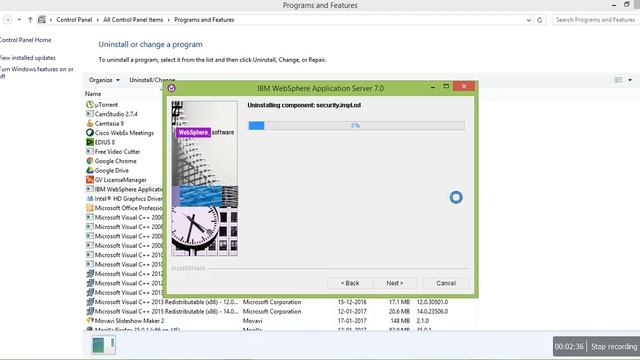Sort by the Name column header
Screen dimensions: 640x360
pos(93,94)
